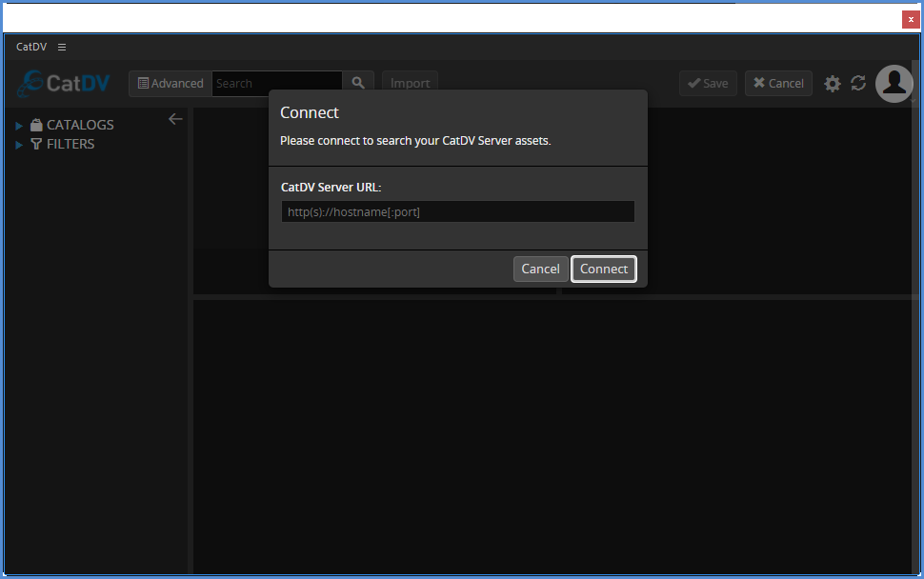Click the 'Please connect to search' message
This screenshot has width=924, height=579.
415,141
